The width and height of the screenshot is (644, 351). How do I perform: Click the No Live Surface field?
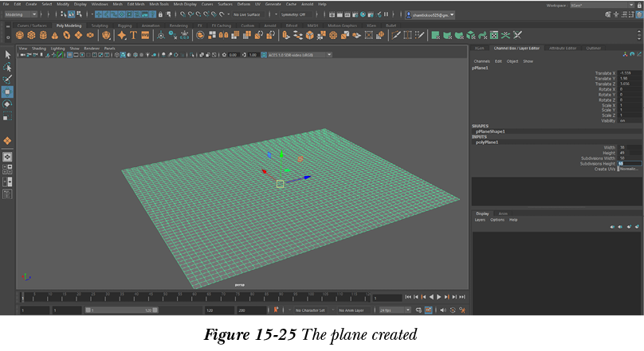click(247, 14)
